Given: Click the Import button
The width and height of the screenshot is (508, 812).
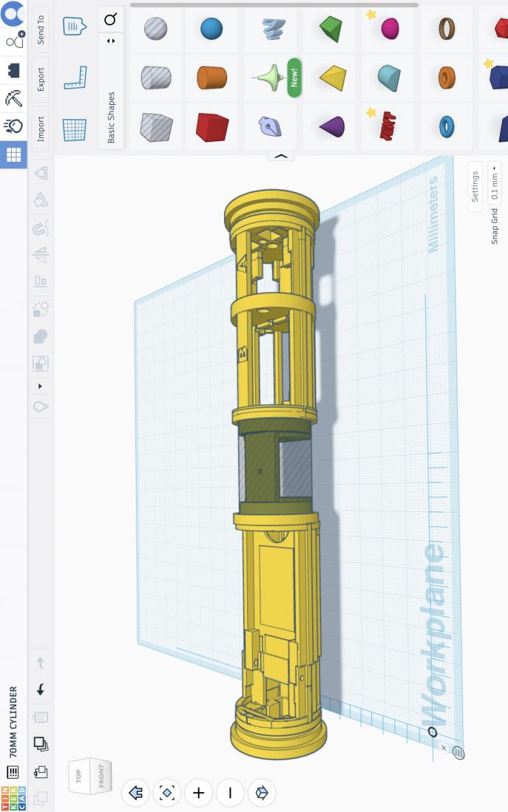Looking at the screenshot, I should pos(41,129).
